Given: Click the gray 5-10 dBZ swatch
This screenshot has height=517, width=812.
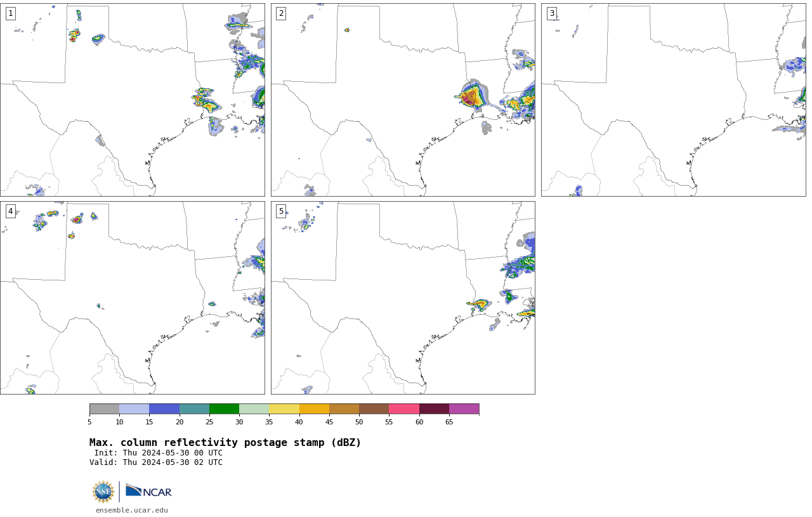Looking at the screenshot, I should (x=105, y=409).
